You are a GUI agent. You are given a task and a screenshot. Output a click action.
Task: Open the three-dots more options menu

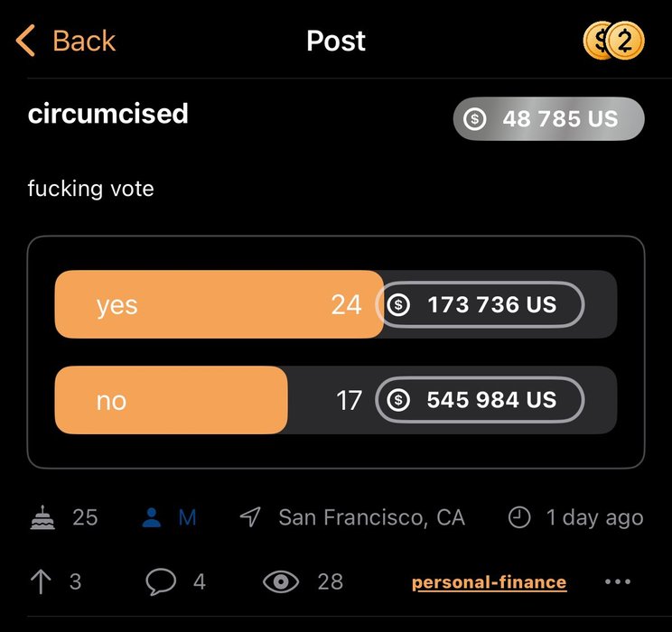(619, 582)
